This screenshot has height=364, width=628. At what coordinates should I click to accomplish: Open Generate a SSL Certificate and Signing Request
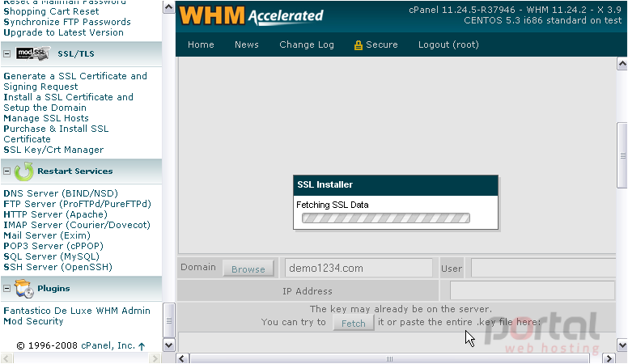point(75,81)
